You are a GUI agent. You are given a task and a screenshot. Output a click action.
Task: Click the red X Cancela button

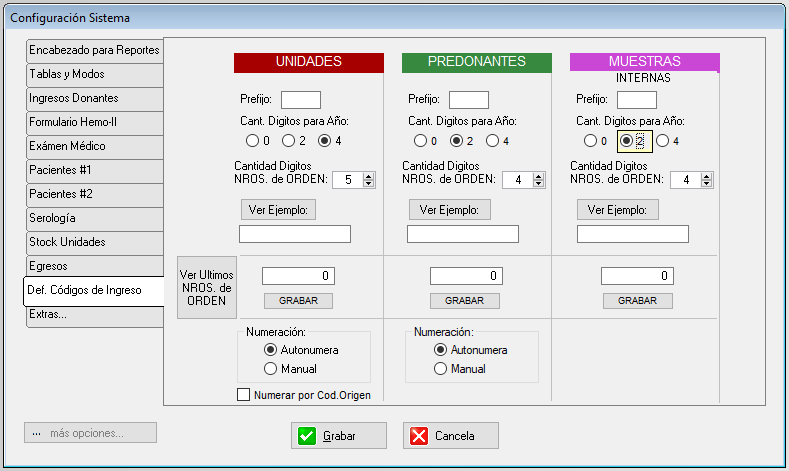pos(450,436)
